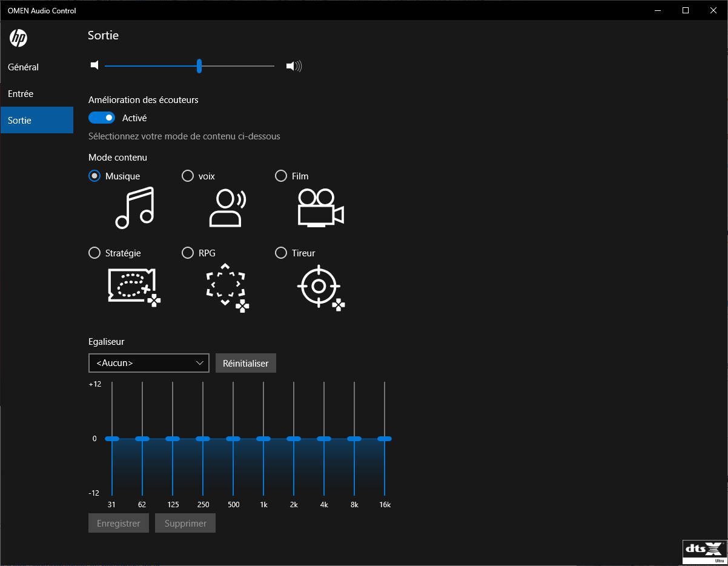Click the loud speaker volume icon
Image resolution: width=728 pixels, height=566 pixels.
tap(294, 66)
